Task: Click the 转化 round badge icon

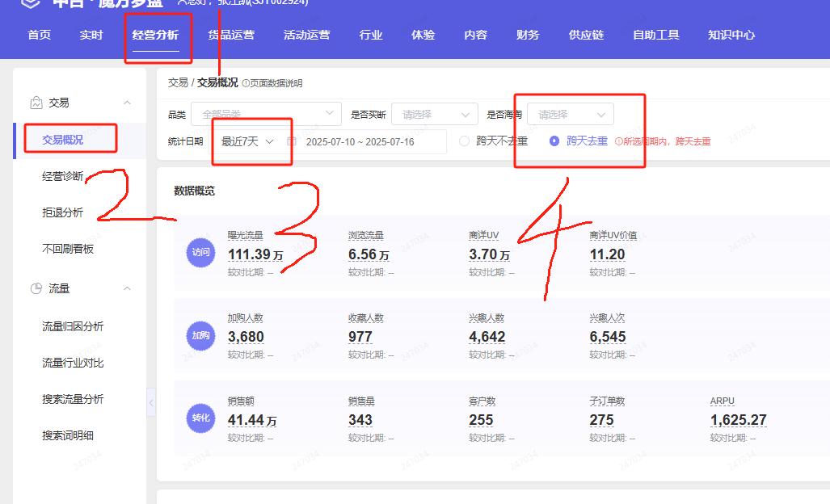Action: tap(200, 418)
